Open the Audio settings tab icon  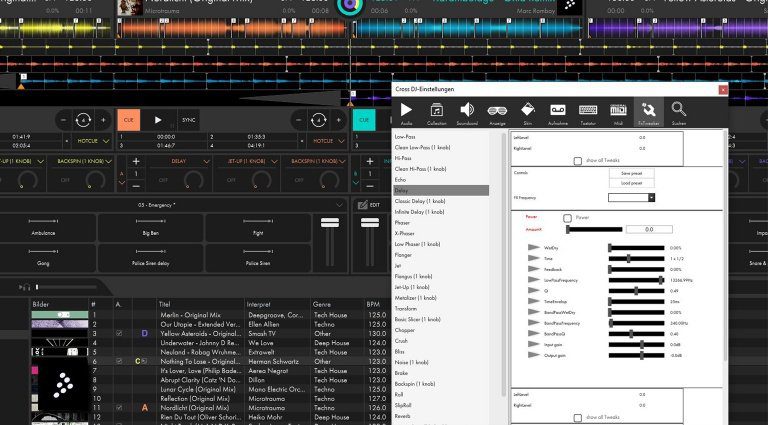coord(406,112)
